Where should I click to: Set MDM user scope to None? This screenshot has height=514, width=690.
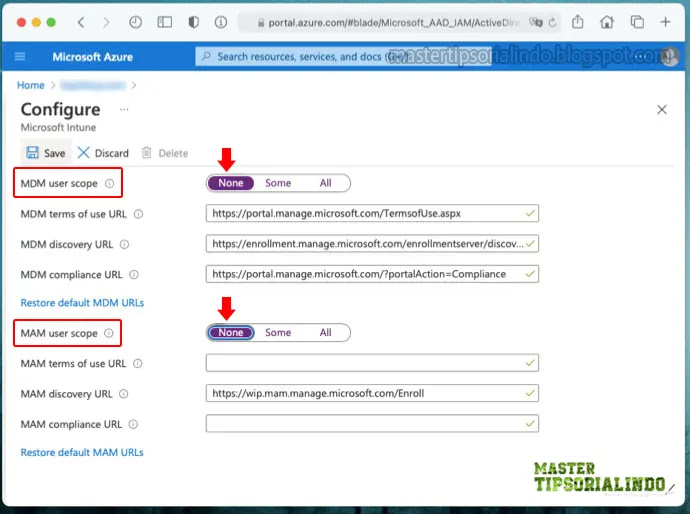click(231, 183)
